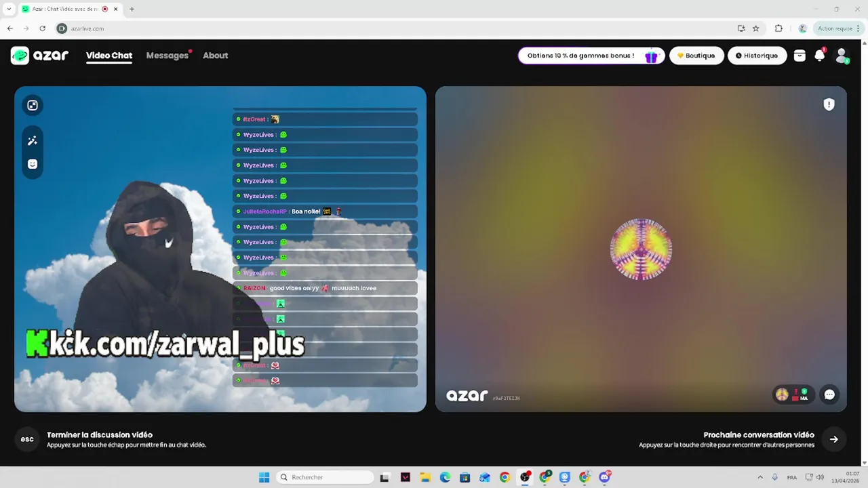Screen dimensions: 868x488
Task: Open the Historique history
Action: (x=757, y=56)
